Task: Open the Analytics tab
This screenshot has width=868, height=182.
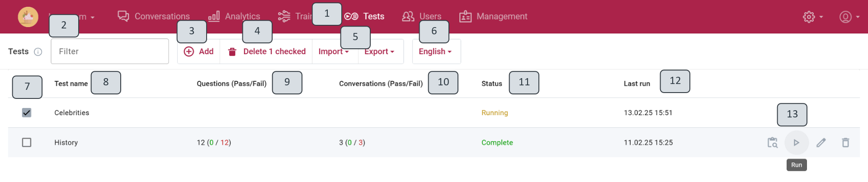Action: (234, 16)
